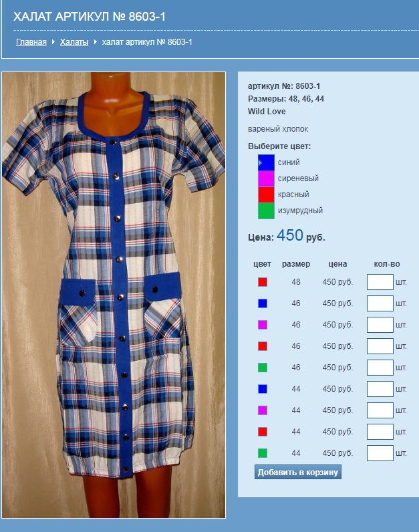Select the сиреневый color swatch

coord(266,178)
